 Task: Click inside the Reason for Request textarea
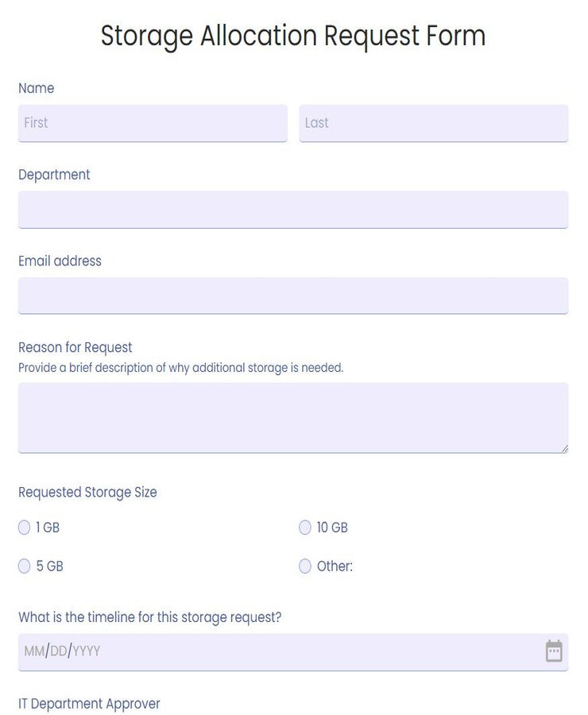(x=293, y=417)
